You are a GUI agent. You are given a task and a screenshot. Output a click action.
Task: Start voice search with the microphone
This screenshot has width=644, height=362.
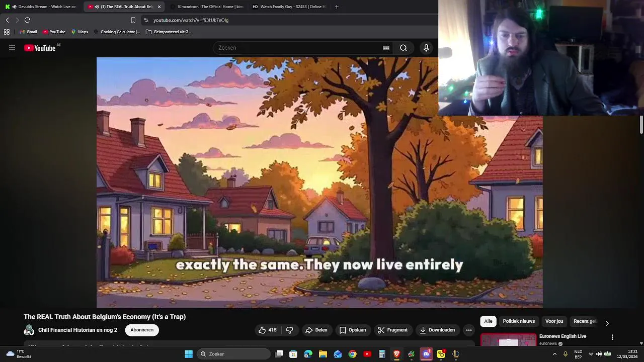pos(426,48)
